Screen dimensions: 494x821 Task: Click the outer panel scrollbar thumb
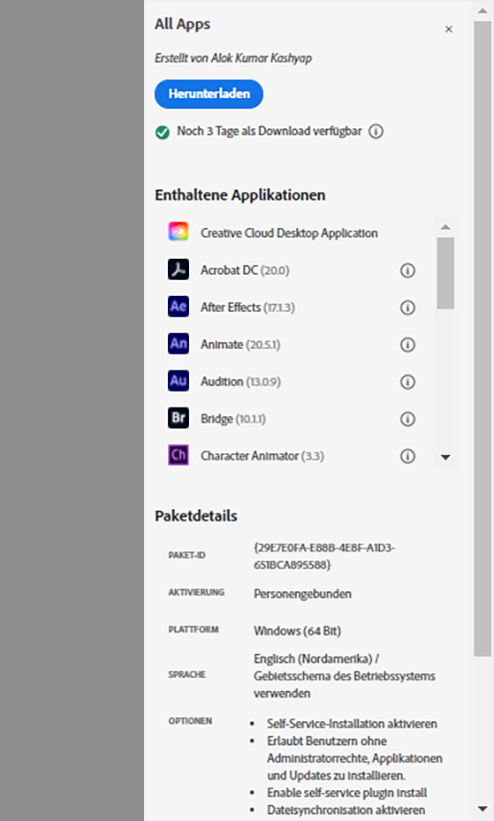(x=482, y=338)
